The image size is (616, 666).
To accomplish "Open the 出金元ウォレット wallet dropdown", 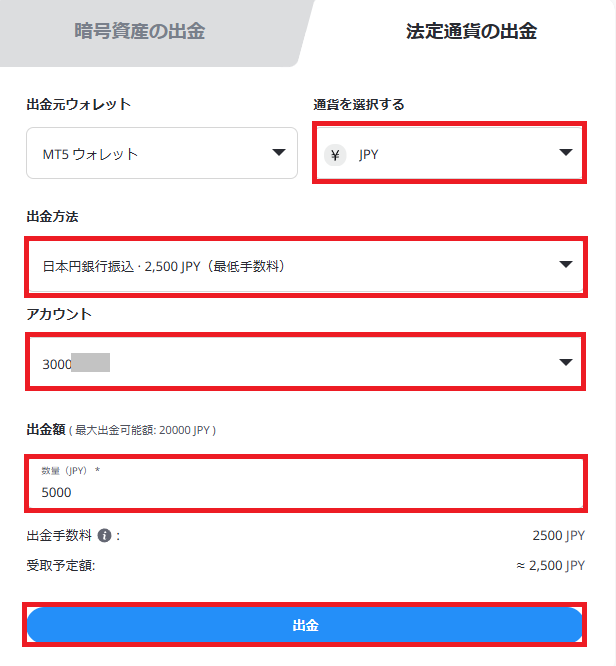I will pos(162,153).
